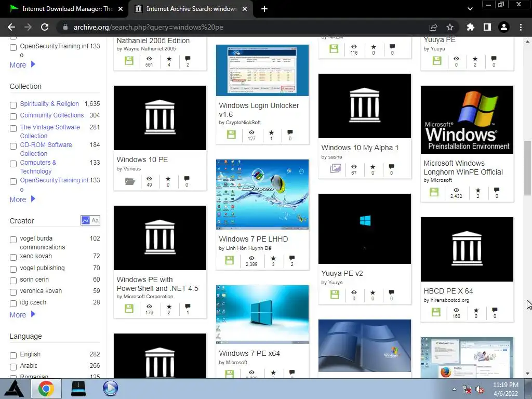The image size is (532, 399).
Task: Open the Windows 7 PE x64 title
Action: 249,353
